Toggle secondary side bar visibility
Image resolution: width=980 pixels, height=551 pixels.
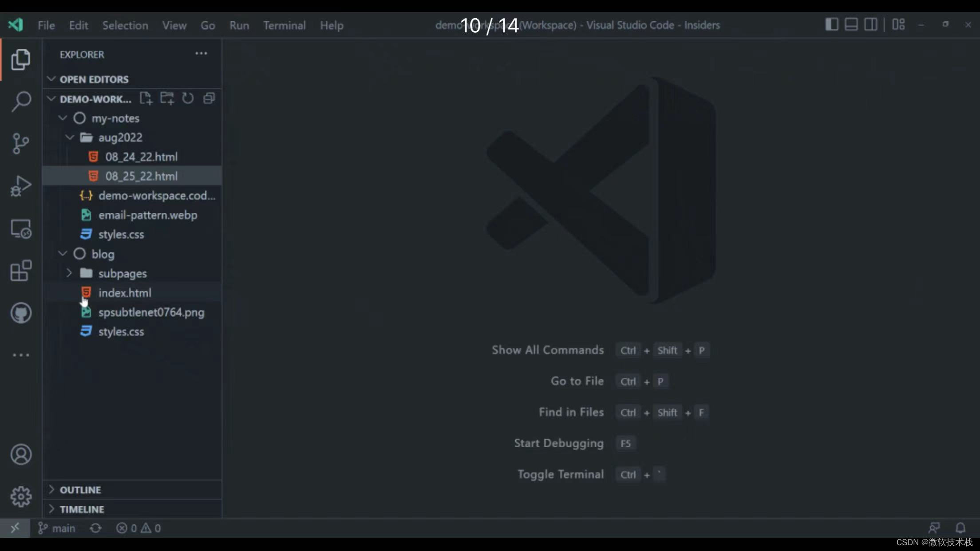pos(870,24)
